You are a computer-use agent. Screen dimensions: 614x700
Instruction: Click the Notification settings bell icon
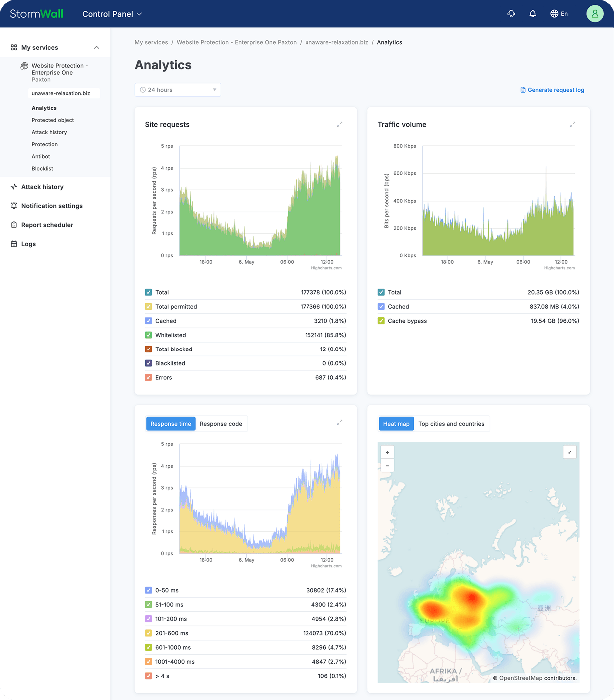click(x=14, y=206)
